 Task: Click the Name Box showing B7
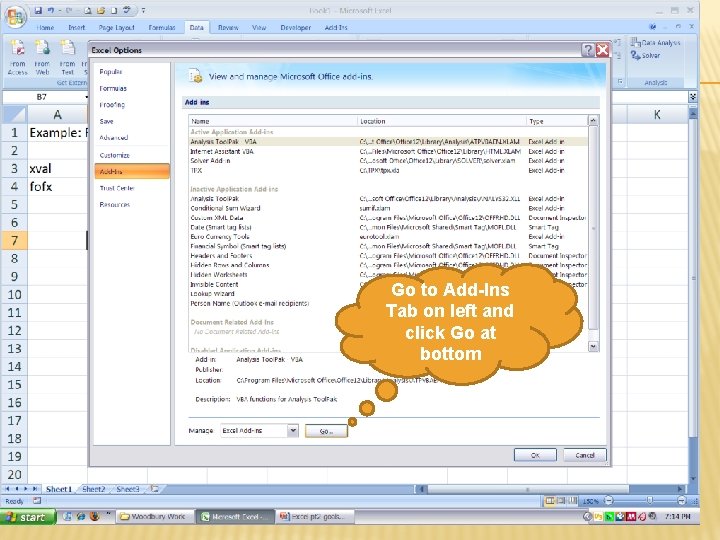(x=45, y=97)
